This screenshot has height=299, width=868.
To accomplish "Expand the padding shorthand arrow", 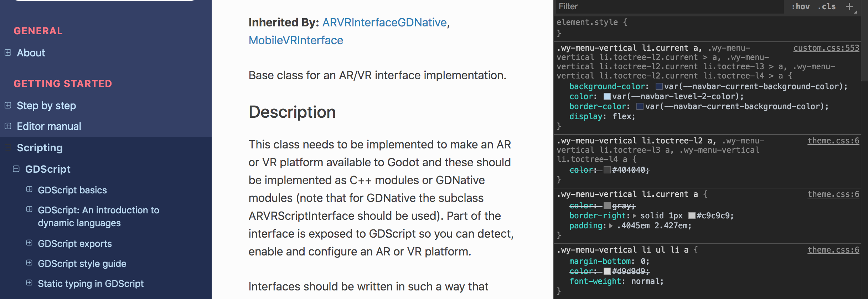I will point(610,225).
